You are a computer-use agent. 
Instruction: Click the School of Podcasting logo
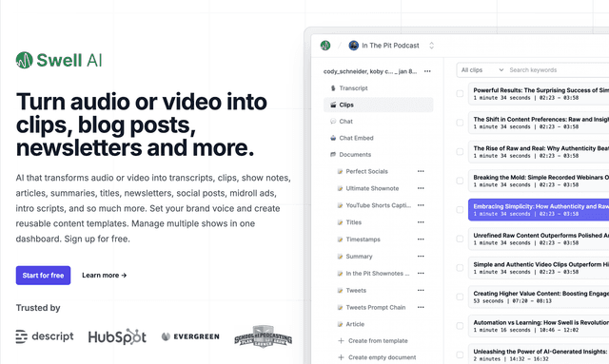click(264, 336)
